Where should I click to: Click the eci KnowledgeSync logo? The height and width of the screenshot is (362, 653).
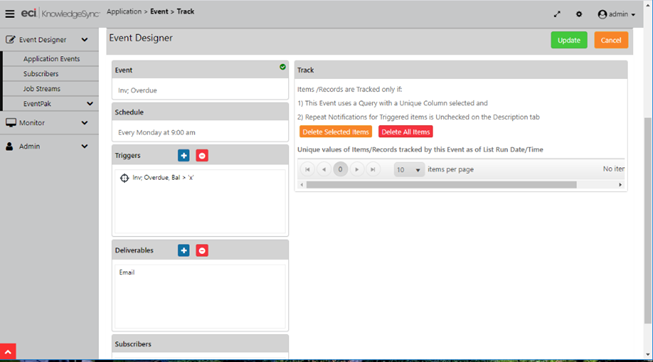(x=60, y=14)
